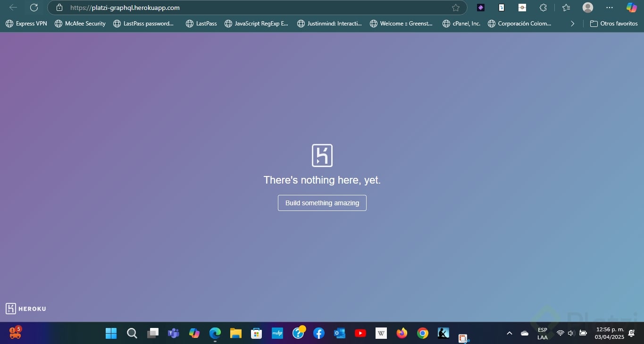
Task: Launch Microsoft Teams from the taskbar
Action: coord(174,333)
